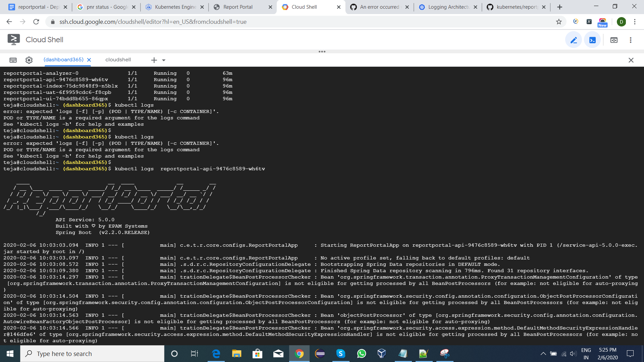Open terminal settings via the gear icon
Image resolution: width=644 pixels, height=362 pixels.
click(29, 60)
